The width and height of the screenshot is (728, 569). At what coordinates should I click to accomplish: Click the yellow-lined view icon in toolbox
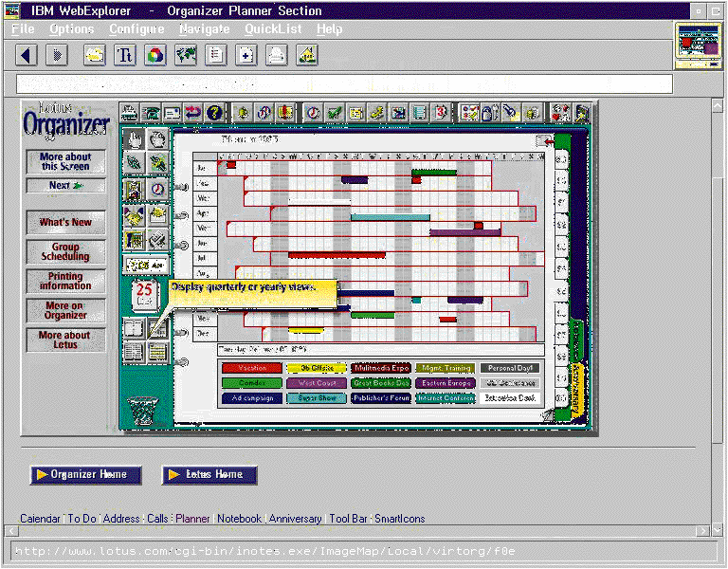pos(158,352)
